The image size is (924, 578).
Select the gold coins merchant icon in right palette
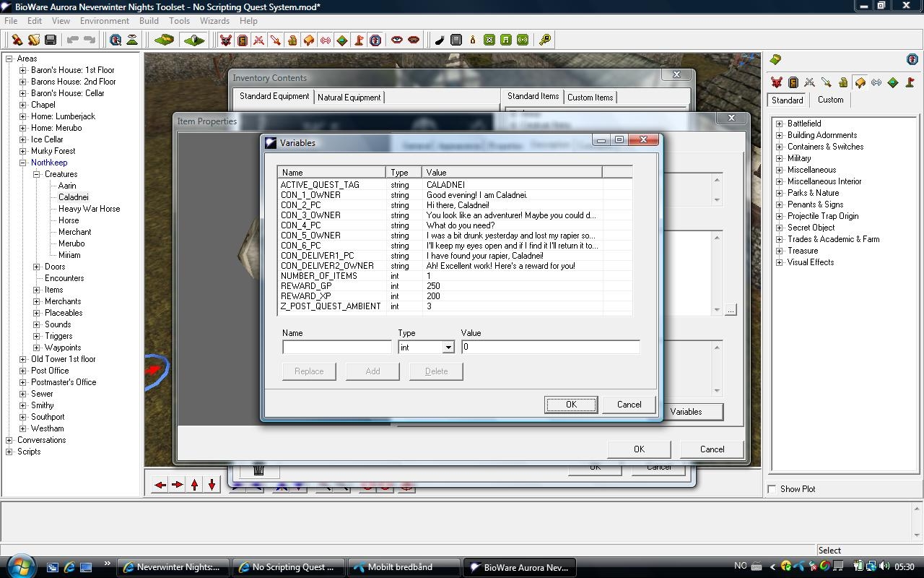point(842,83)
